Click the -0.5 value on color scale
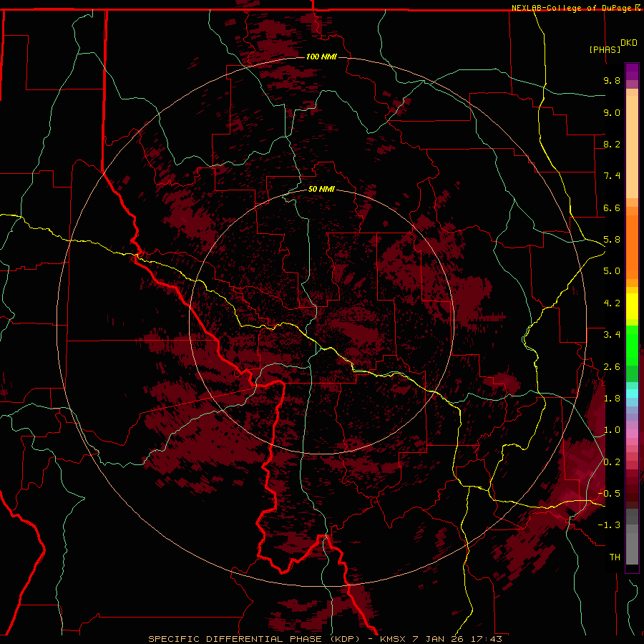The height and width of the screenshot is (644, 644). [609, 494]
